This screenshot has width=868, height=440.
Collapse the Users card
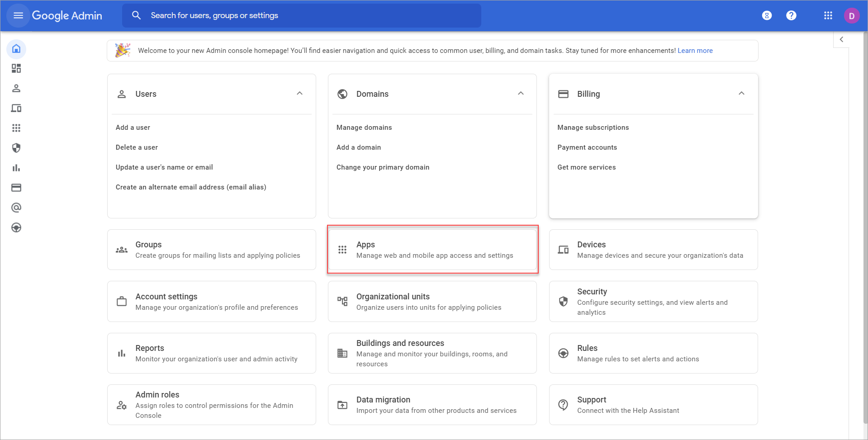pos(299,94)
